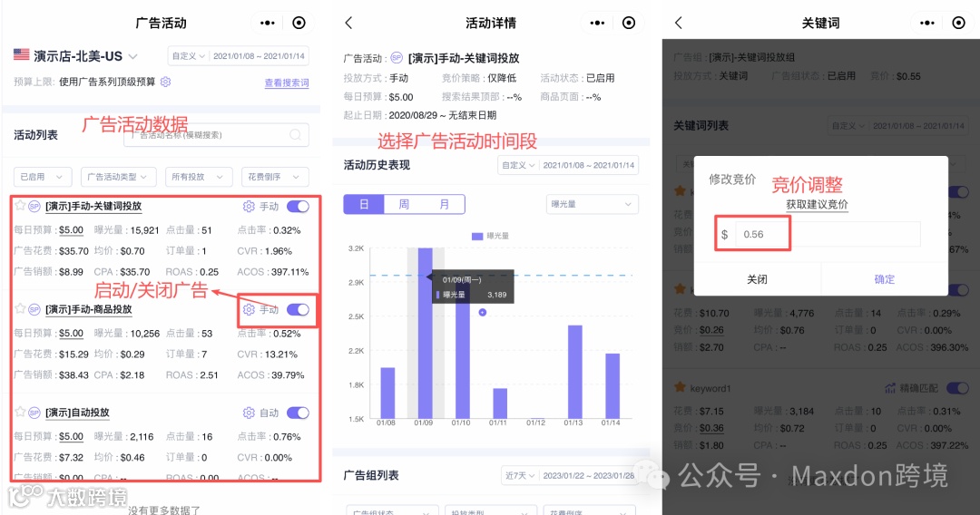Open 自定义 date range dropdown in 广告活动
This screenshot has height=515, width=980.
point(189,56)
